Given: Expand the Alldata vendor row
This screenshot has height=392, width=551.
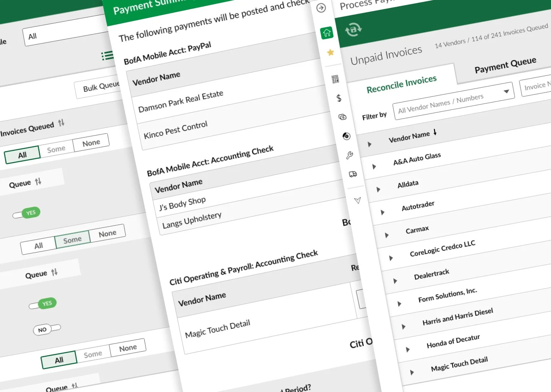Looking at the screenshot, I should (x=378, y=189).
